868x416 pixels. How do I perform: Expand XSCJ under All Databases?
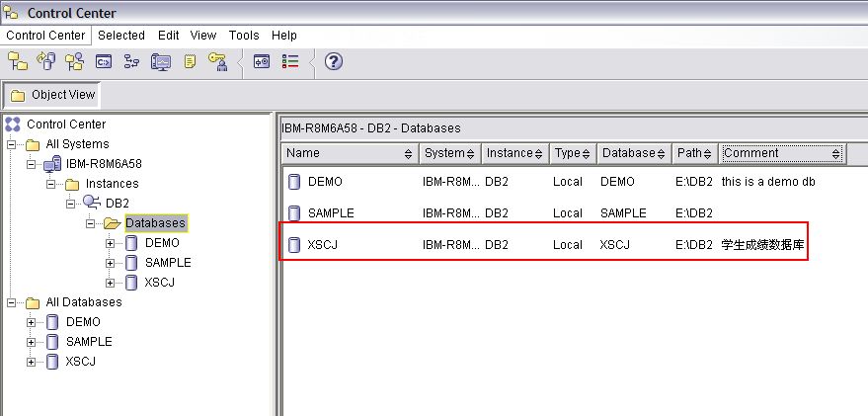[x=31, y=363]
